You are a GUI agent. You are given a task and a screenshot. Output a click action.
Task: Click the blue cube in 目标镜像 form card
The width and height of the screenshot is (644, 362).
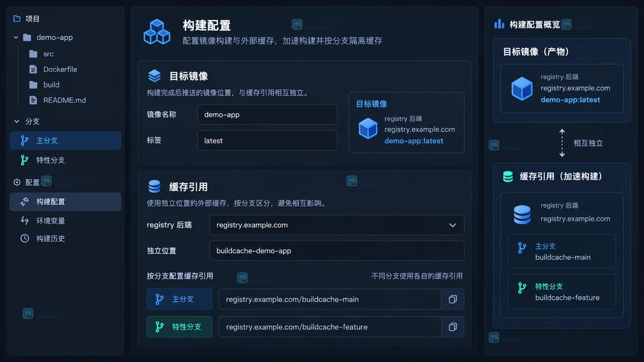click(368, 128)
